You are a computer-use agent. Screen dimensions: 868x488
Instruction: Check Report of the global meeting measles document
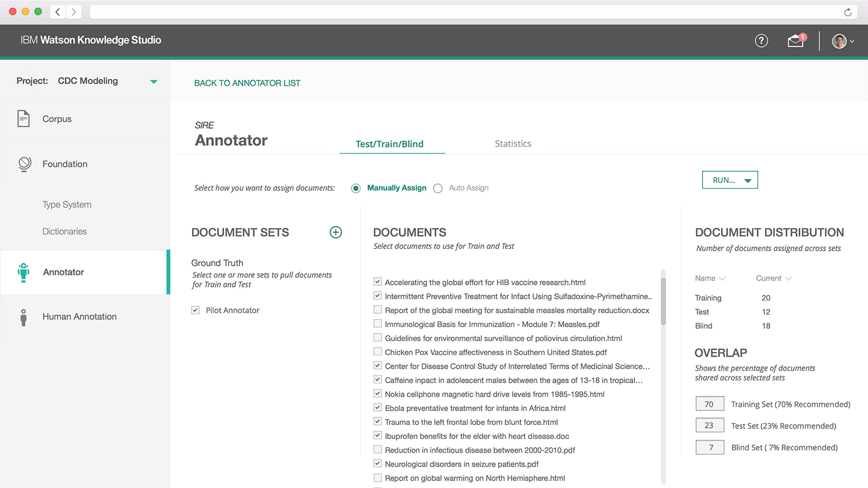click(378, 310)
